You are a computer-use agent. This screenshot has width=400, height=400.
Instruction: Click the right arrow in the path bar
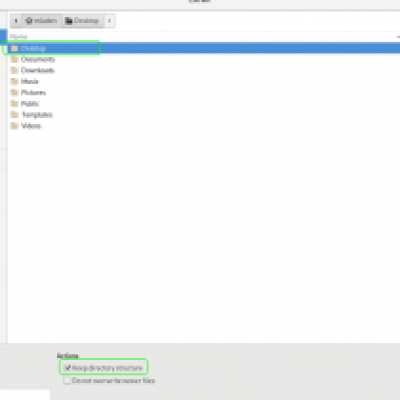(x=109, y=21)
